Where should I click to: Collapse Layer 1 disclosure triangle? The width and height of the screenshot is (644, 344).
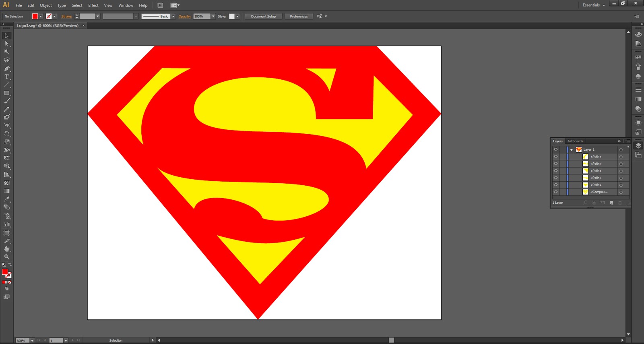pos(572,150)
